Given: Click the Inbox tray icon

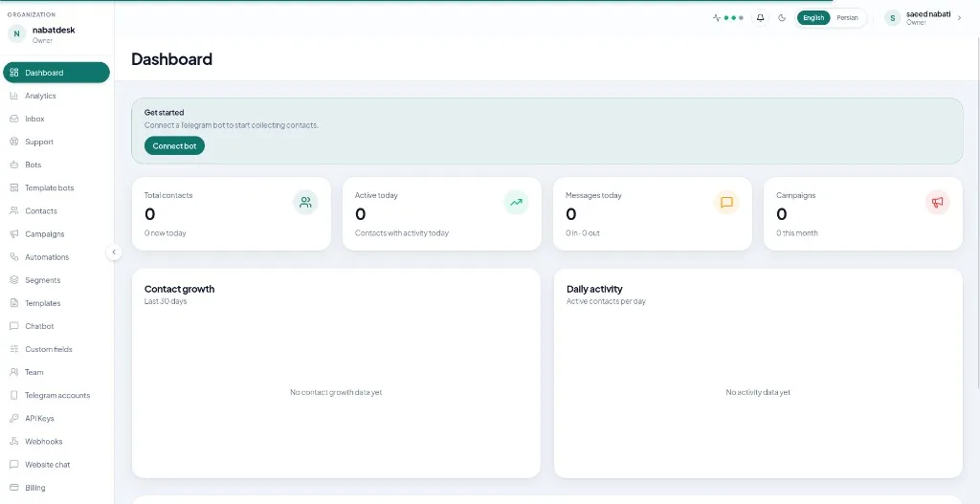Looking at the screenshot, I should (14, 119).
